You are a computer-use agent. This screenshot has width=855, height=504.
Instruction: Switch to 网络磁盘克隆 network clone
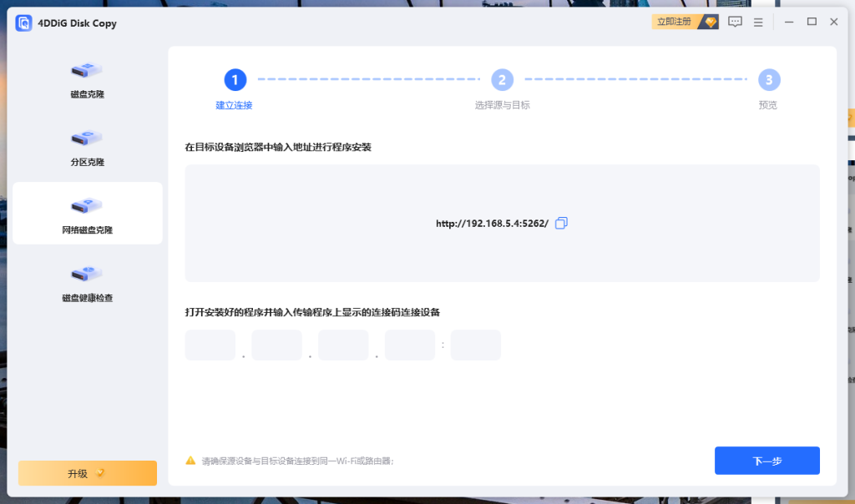87,214
